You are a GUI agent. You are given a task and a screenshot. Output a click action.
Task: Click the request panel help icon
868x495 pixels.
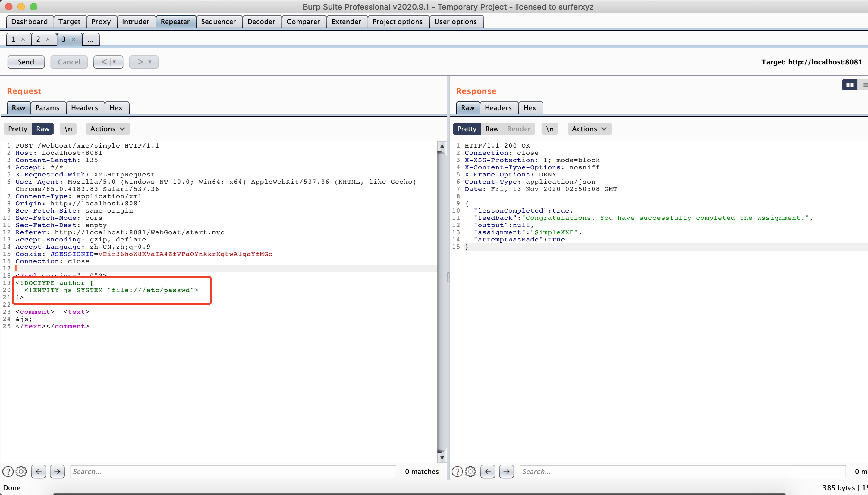pos(8,471)
